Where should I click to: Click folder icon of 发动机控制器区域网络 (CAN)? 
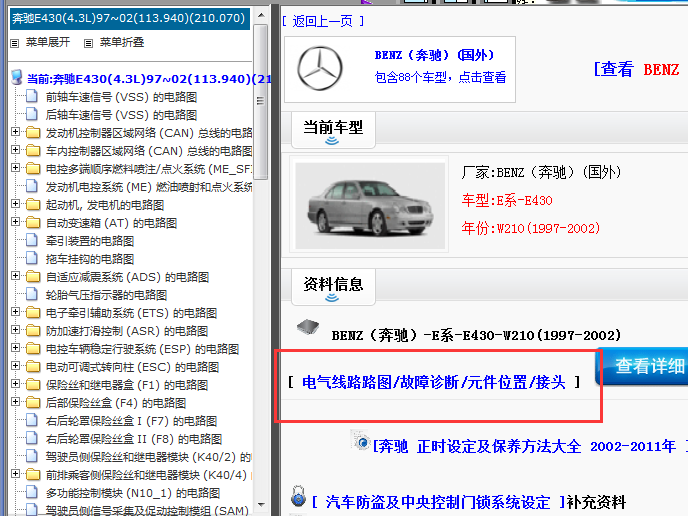pos(32,133)
